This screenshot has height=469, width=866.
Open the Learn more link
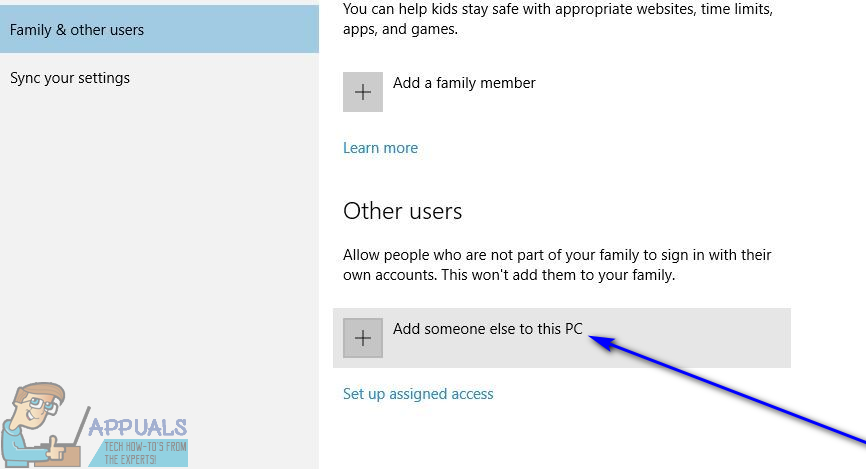pyautogui.click(x=380, y=148)
